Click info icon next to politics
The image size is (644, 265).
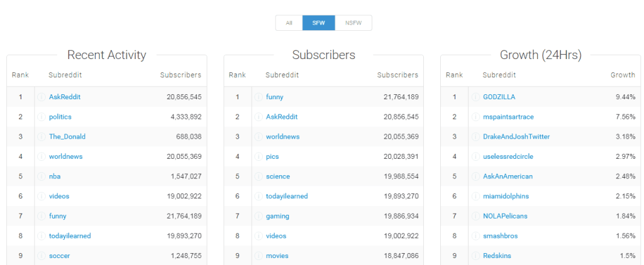41,117
